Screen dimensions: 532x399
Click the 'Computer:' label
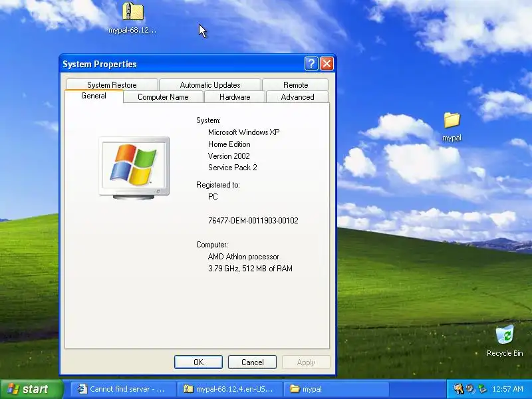pos(212,245)
